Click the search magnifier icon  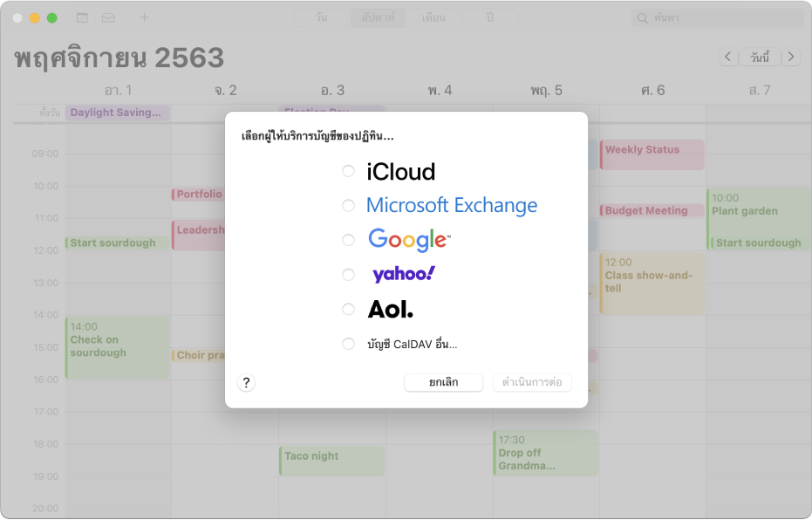642,18
